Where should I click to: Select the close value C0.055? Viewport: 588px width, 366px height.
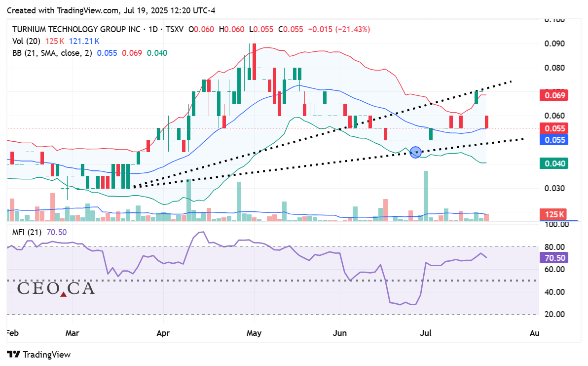(291, 29)
